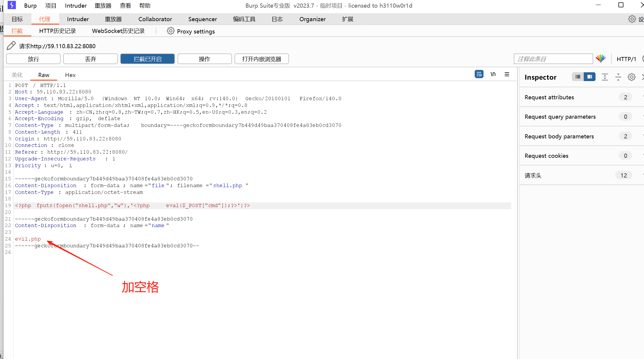Toggle word wrap icon in editor toolbar
644x359 pixels.
(x=479, y=74)
